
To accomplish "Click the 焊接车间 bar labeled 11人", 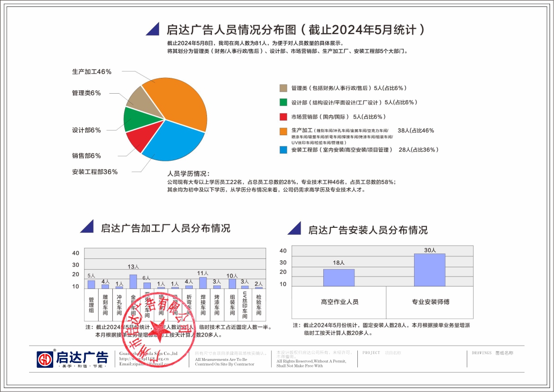I will coord(203,283).
